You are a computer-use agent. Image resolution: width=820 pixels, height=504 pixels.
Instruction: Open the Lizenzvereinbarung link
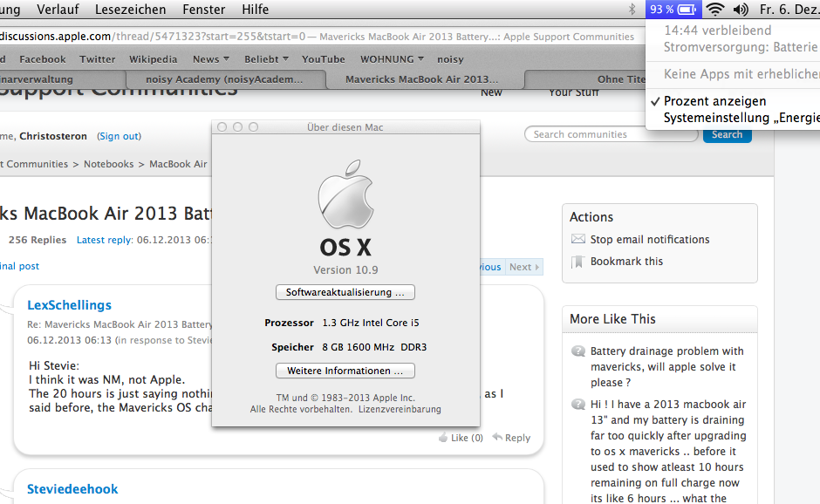[400, 409]
